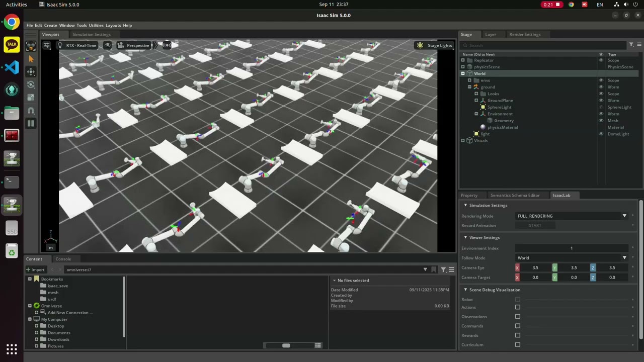Hide the ground Xform prim
Image resolution: width=644 pixels, height=362 pixels.
[x=601, y=87]
